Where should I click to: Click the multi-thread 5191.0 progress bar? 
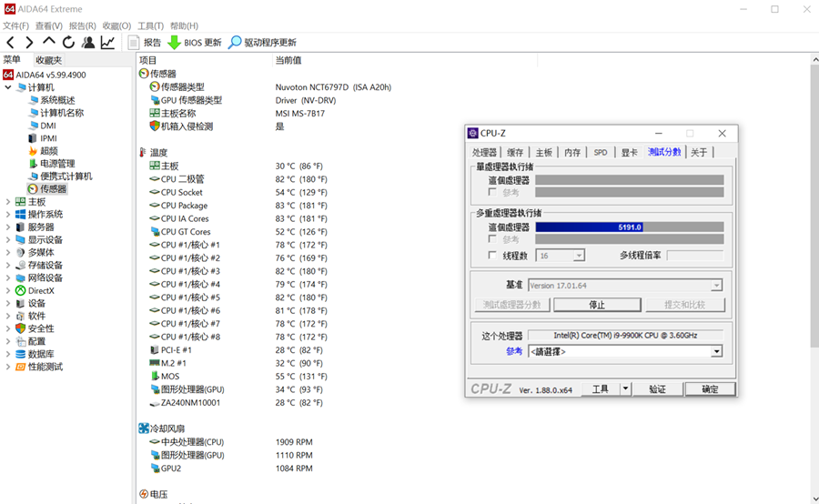click(x=630, y=227)
